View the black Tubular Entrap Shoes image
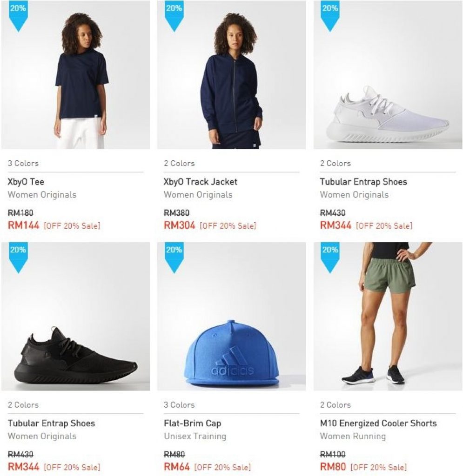Viewport: 463px width, 476px height. tap(76, 356)
